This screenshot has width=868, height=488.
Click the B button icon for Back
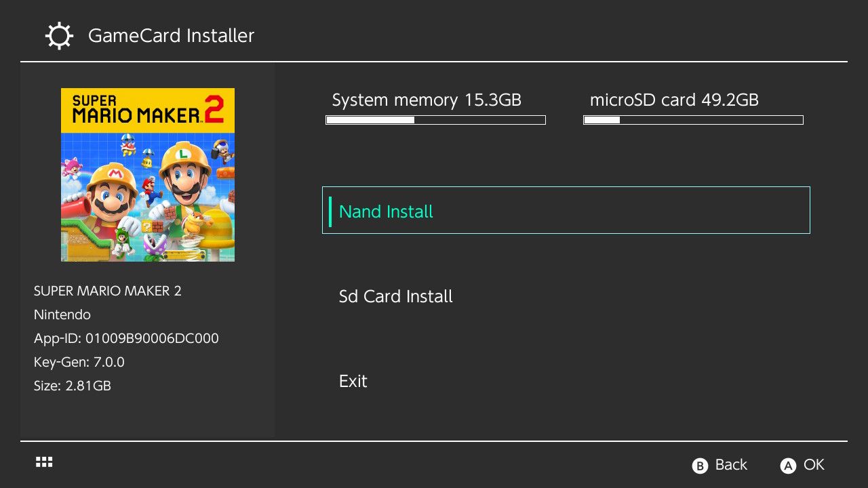(x=700, y=466)
